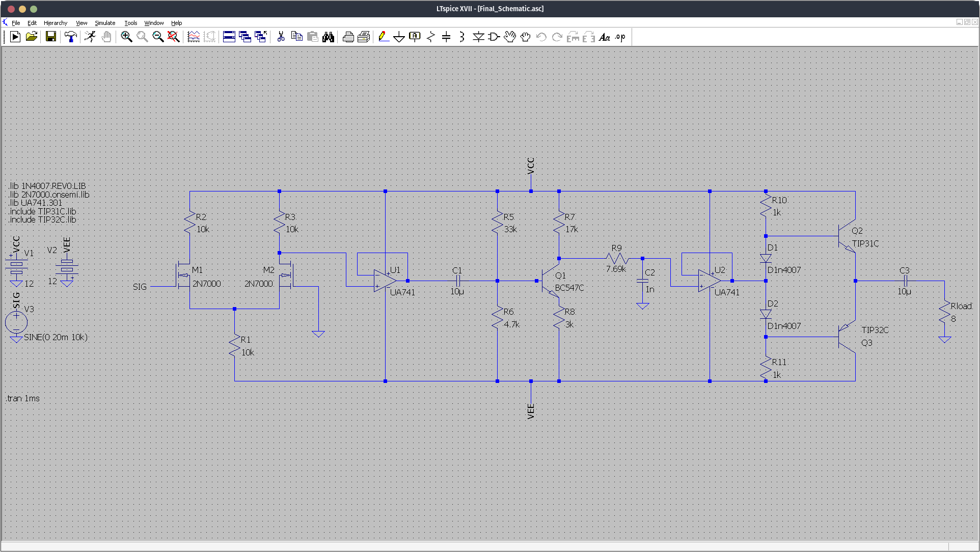Open the Edit menu

pyautogui.click(x=32, y=23)
